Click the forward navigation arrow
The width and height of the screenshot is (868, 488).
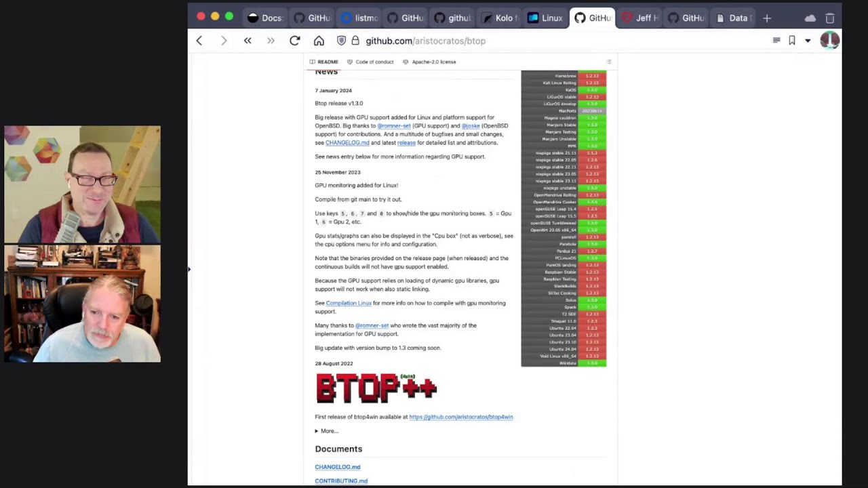point(224,41)
